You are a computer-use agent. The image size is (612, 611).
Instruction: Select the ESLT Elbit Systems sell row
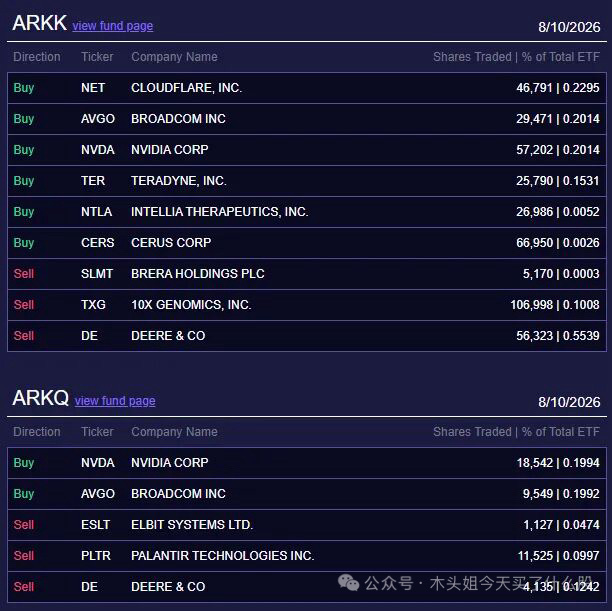tap(307, 525)
